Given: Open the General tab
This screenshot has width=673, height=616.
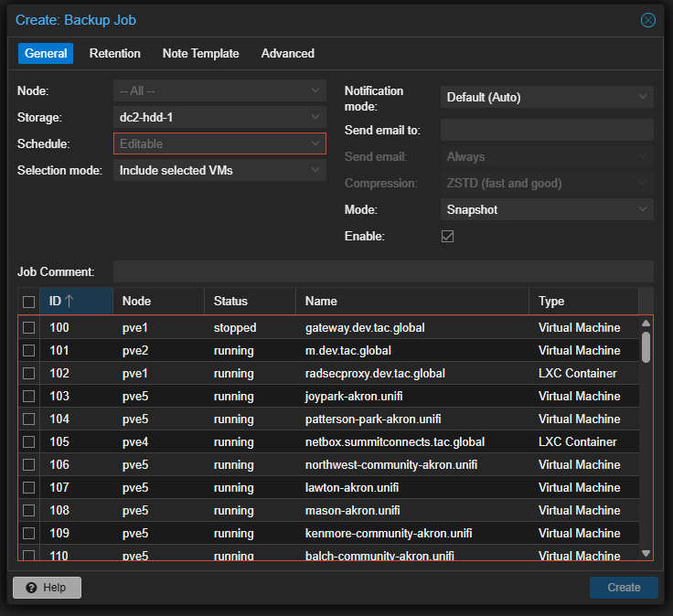Looking at the screenshot, I should pyautogui.click(x=46, y=54).
